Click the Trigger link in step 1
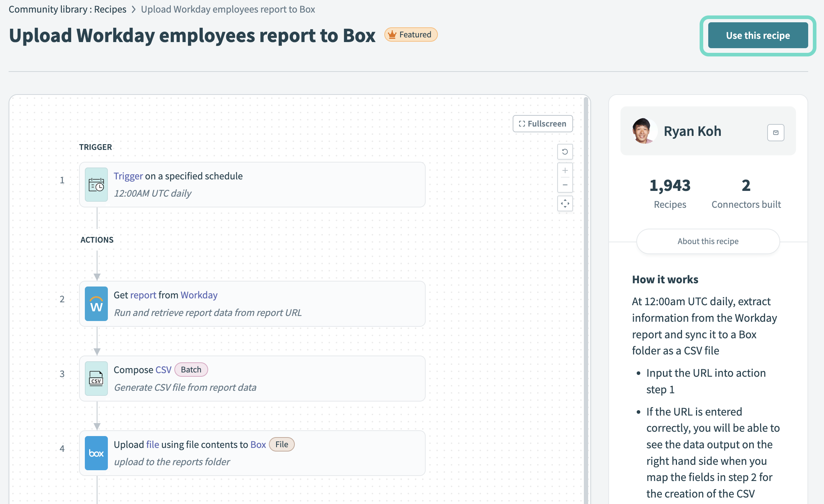Image resolution: width=824 pixels, height=504 pixels. [128, 176]
